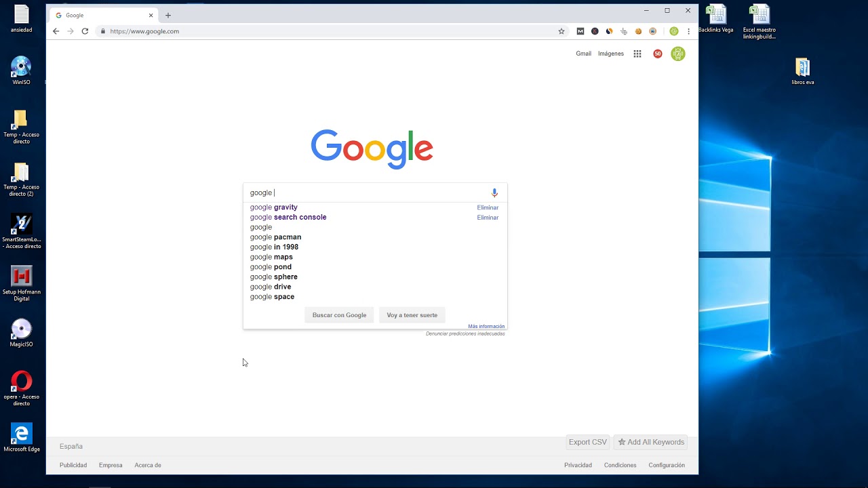
Task: Open Condiciones footer link
Action: pyautogui.click(x=620, y=465)
